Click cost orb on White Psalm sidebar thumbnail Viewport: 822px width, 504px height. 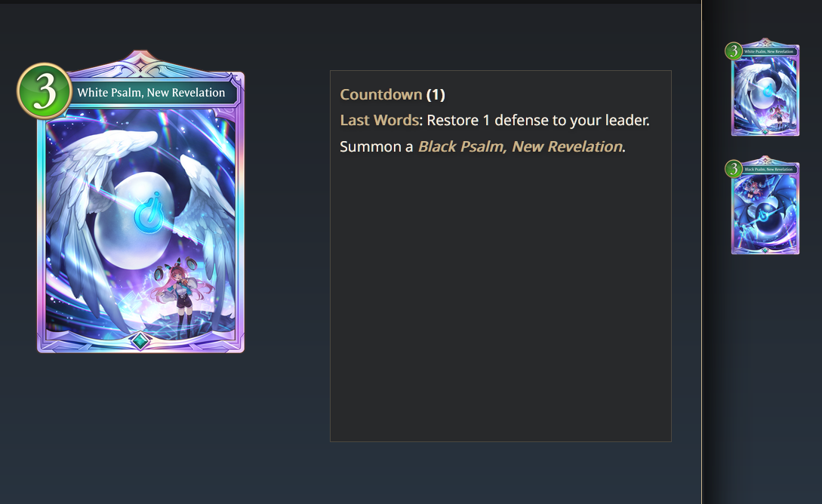pos(734,51)
